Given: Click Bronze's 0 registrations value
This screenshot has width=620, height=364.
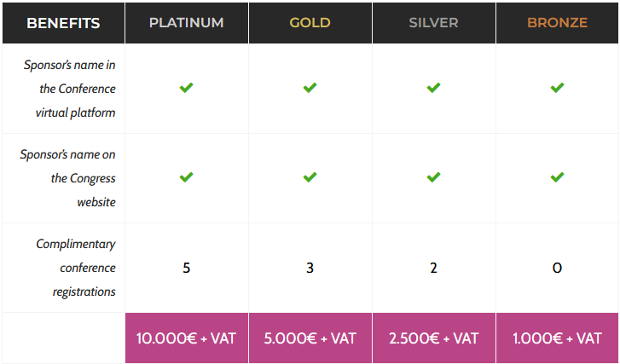Looking at the screenshot, I should (557, 268).
